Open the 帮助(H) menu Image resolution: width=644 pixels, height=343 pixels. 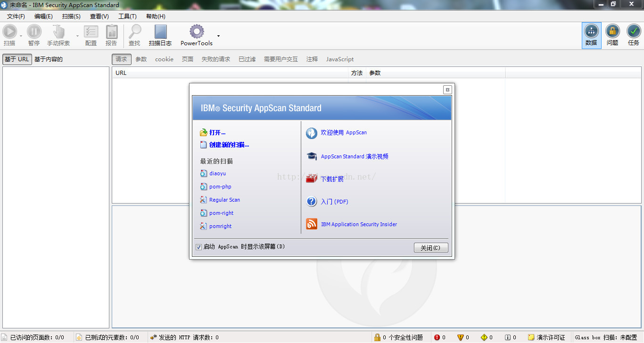pyautogui.click(x=156, y=16)
